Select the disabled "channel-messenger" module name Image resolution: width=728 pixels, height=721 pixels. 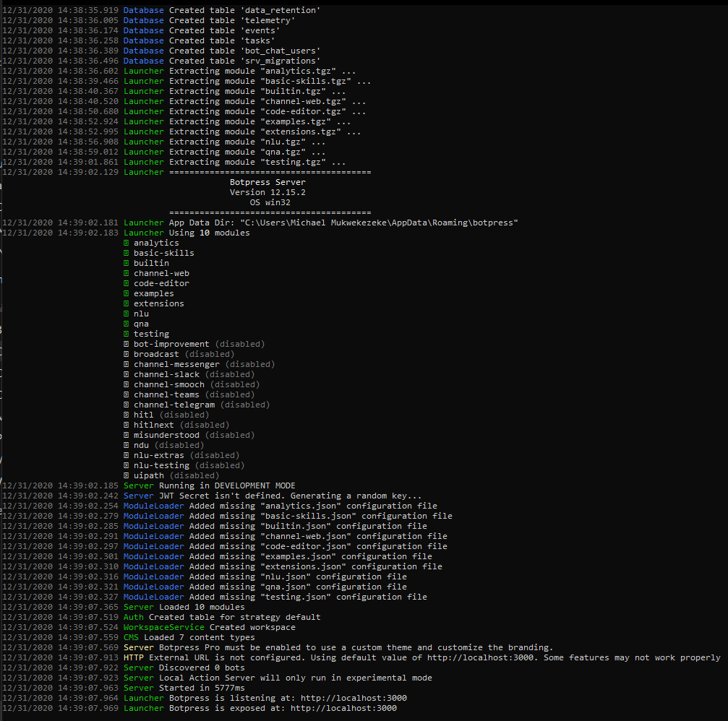176,364
